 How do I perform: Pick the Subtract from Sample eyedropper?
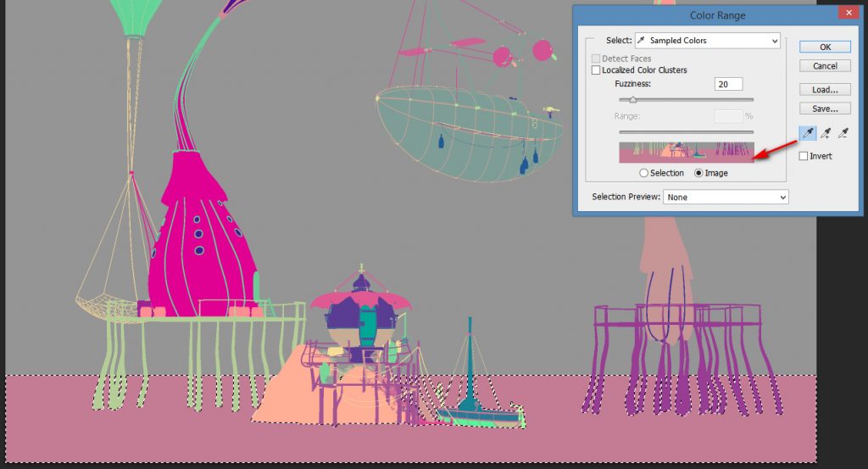(x=843, y=133)
